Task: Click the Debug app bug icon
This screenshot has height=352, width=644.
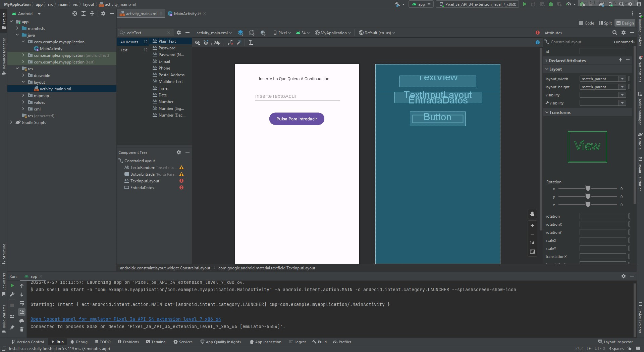Action: pos(550,4)
